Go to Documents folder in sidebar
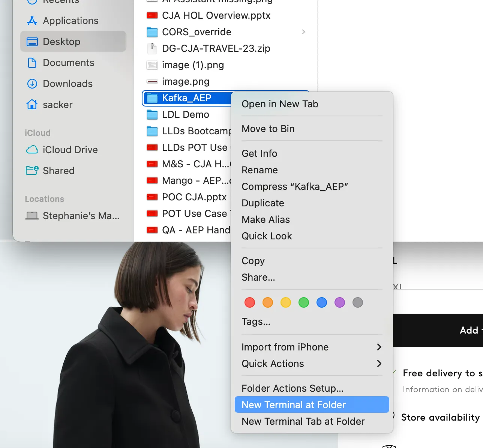 pos(69,63)
